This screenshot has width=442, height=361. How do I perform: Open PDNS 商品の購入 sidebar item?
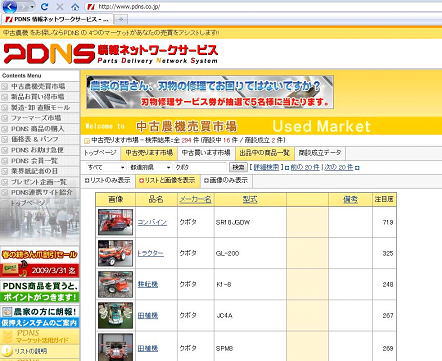[x=38, y=129]
